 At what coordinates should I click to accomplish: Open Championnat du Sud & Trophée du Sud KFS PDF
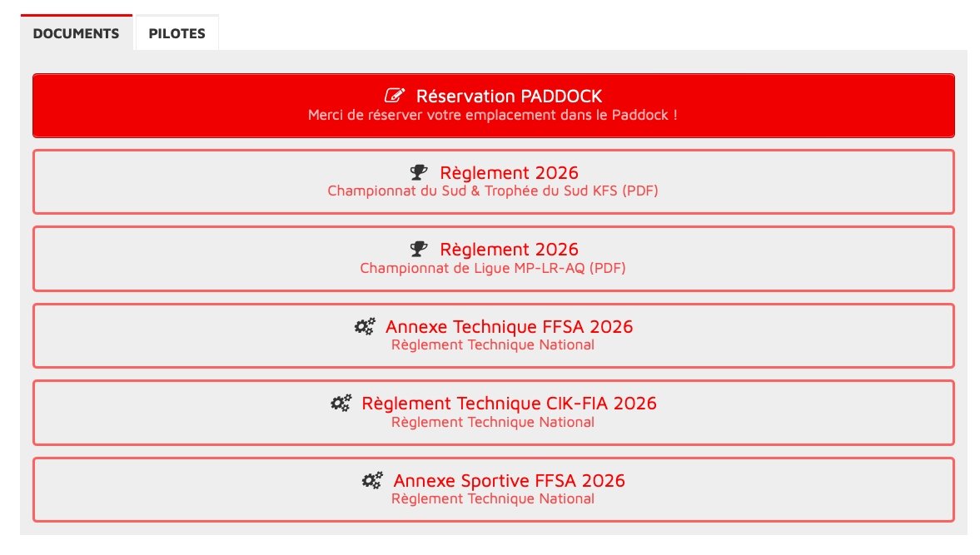pyautogui.click(x=493, y=191)
